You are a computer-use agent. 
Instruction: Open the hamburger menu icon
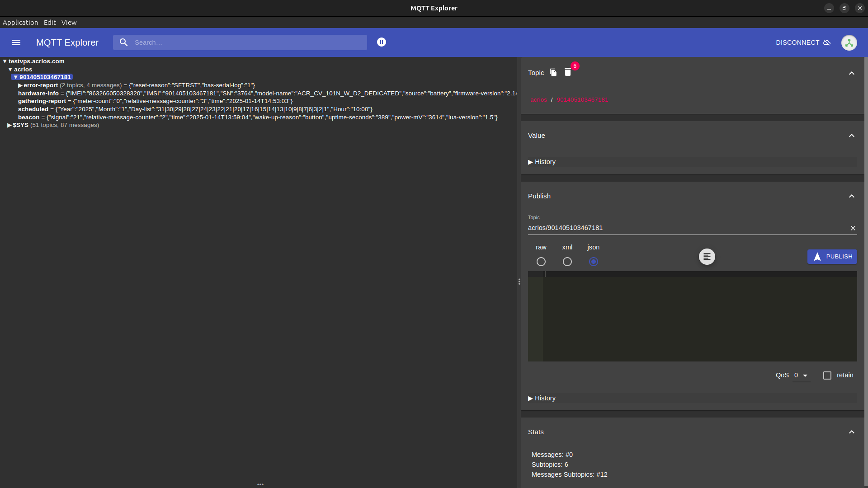pos(16,42)
